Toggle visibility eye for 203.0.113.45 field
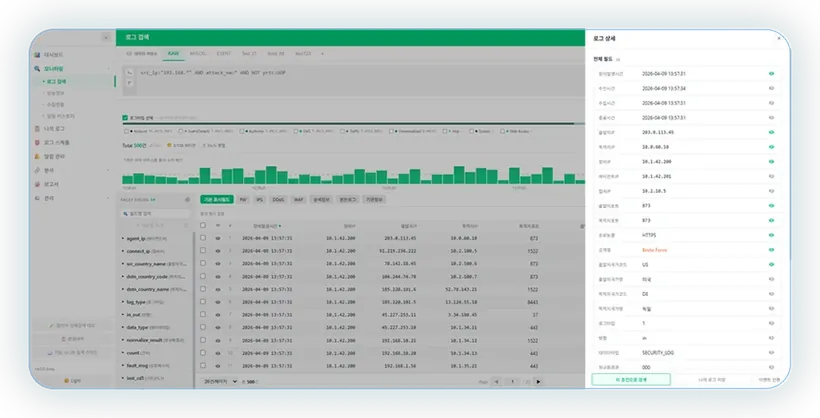820x418 pixels. 771,132
